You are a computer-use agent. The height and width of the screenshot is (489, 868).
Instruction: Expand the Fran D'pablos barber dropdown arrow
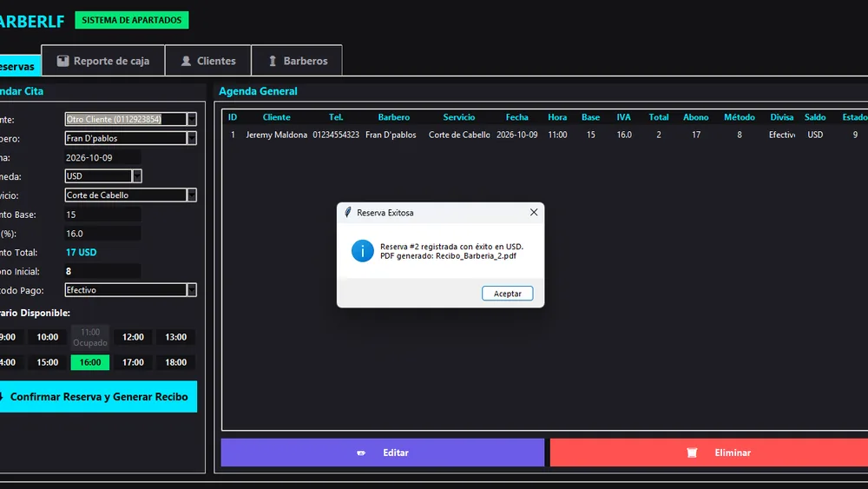click(x=192, y=138)
